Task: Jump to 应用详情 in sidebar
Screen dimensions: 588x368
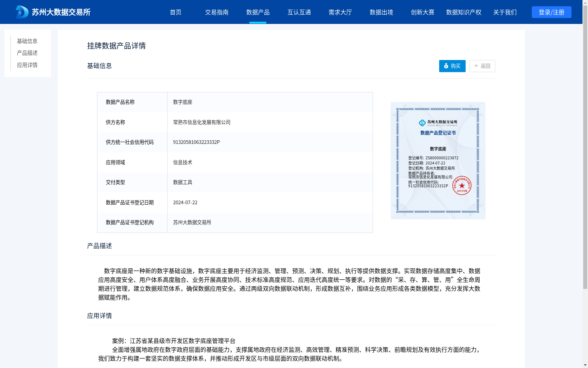Action: click(27, 65)
